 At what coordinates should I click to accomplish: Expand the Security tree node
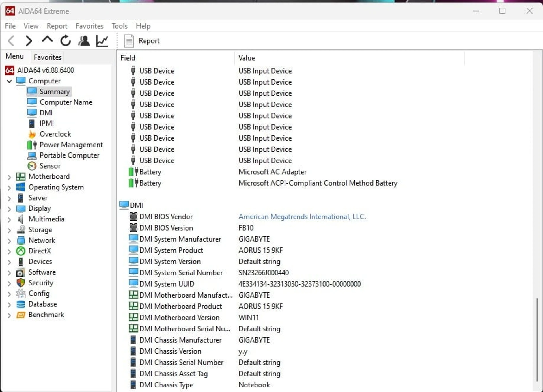(9, 283)
